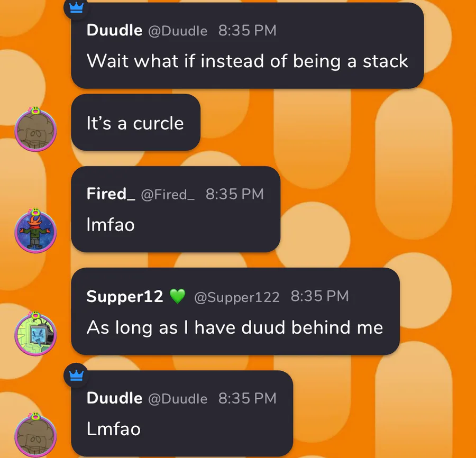Tap the @Fired_ handle
The height and width of the screenshot is (458, 476).
(x=168, y=195)
